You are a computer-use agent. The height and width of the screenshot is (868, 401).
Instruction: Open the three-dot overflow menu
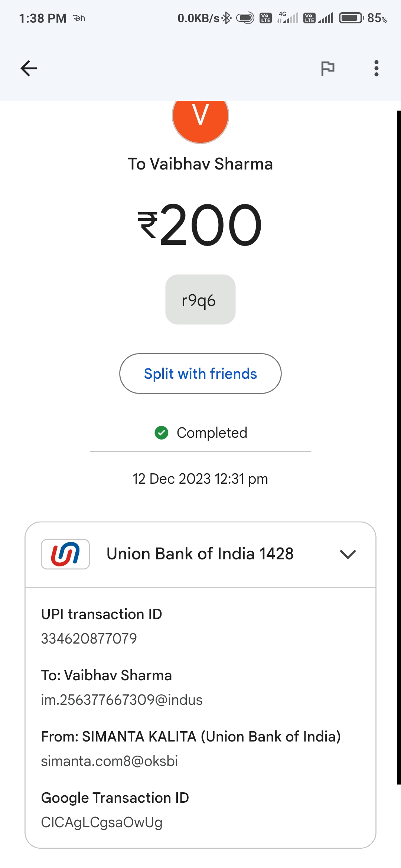click(x=376, y=69)
